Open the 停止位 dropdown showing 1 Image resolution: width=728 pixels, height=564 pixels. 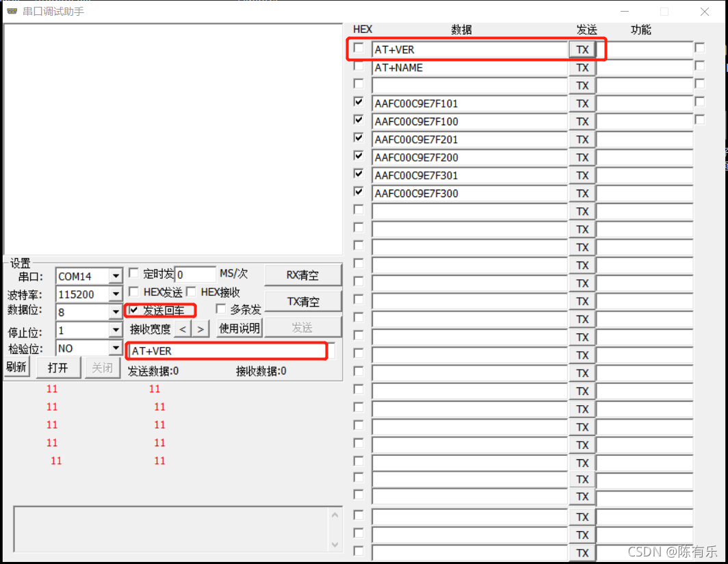pyautogui.click(x=116, y=331)
